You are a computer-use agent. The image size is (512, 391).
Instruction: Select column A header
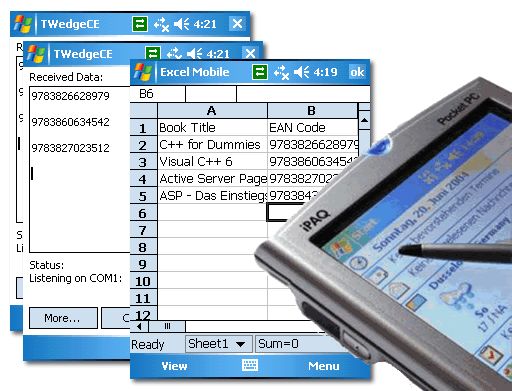(x=212, y=110)
